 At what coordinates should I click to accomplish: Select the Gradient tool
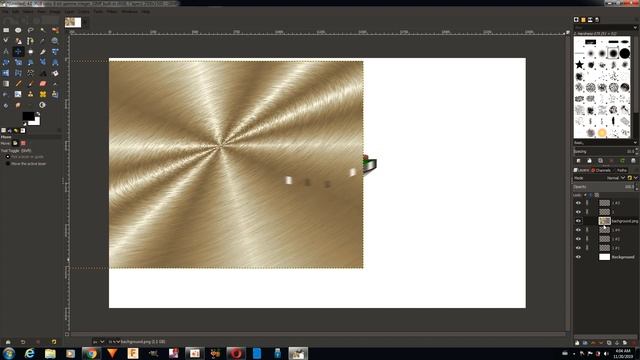[x=6, y=84]
